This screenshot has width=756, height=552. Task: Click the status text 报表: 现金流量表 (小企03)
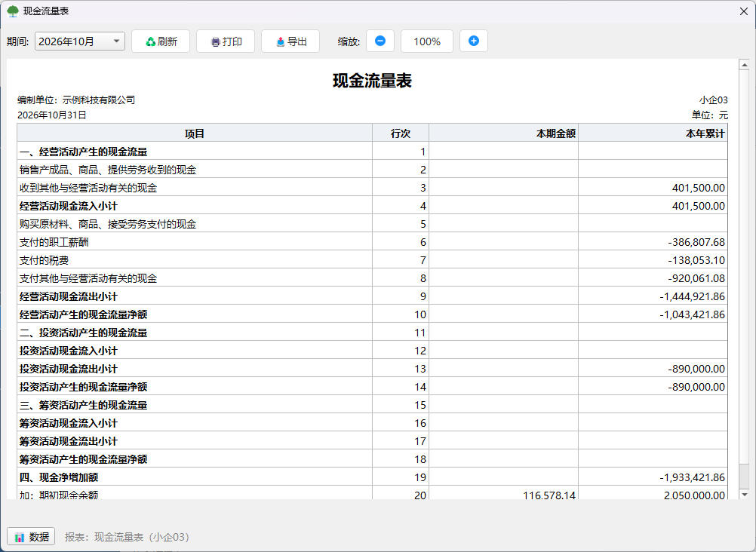128,537
